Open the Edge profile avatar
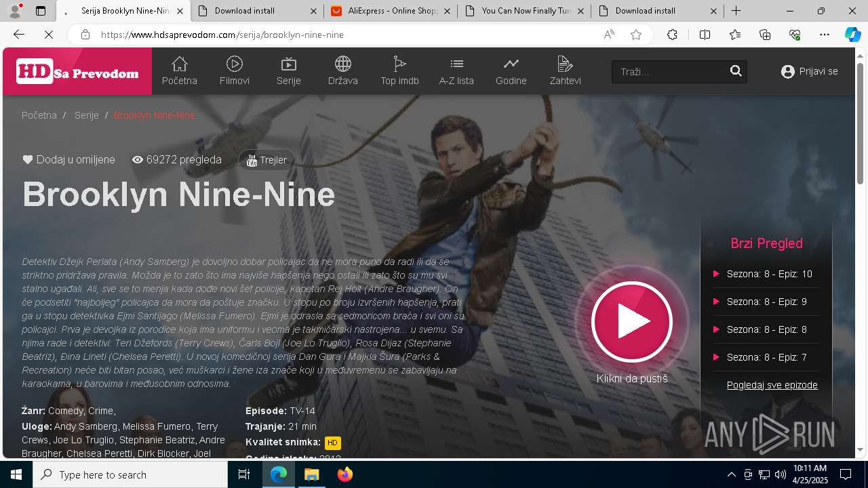Image resolution: width=868 pixels, height=488 pixels. (15, 11)
